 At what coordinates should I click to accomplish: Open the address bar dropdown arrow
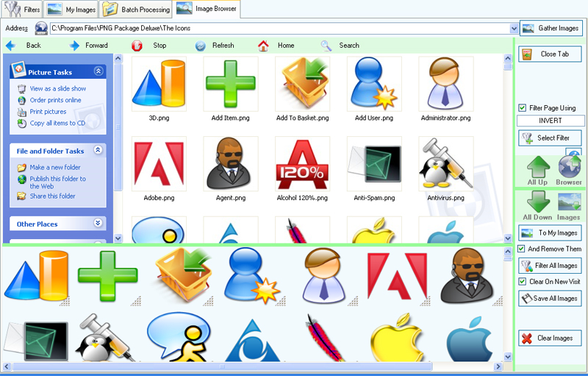tap(514, 29)
